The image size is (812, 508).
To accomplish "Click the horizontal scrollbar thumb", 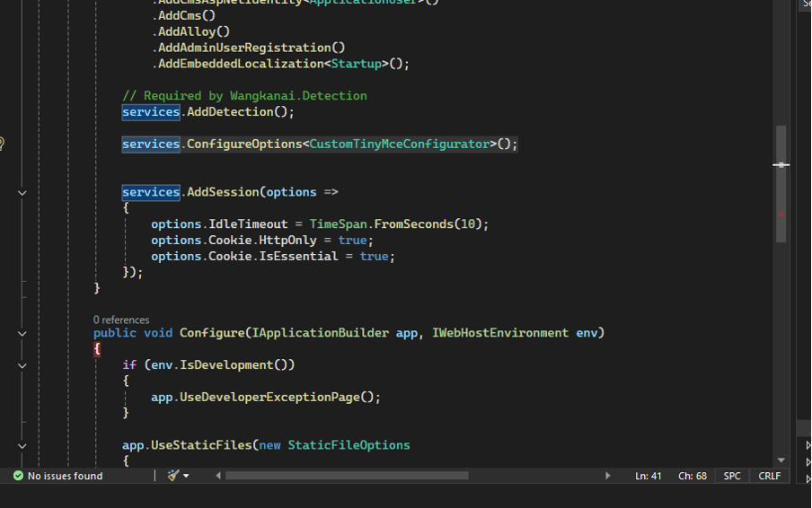I will coord(346,476).
